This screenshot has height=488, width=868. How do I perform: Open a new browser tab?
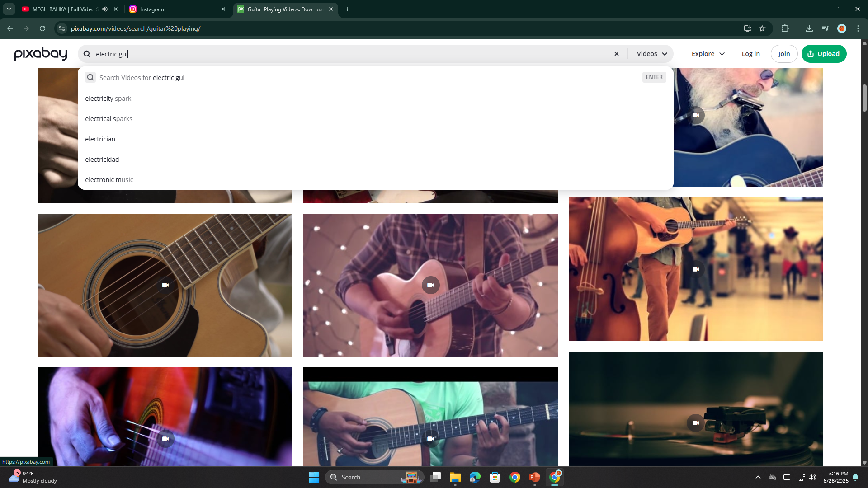coord(347,9)
